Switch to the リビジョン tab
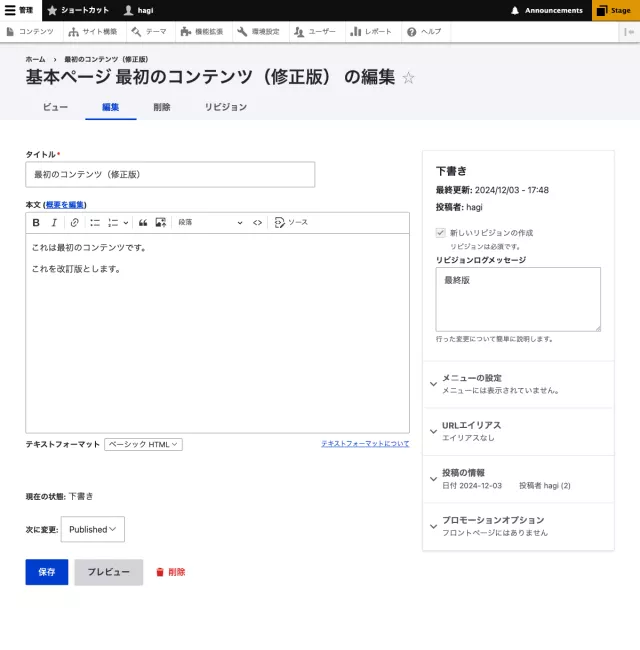This screenshot has height=650, width=640. [x=225, y=107]
